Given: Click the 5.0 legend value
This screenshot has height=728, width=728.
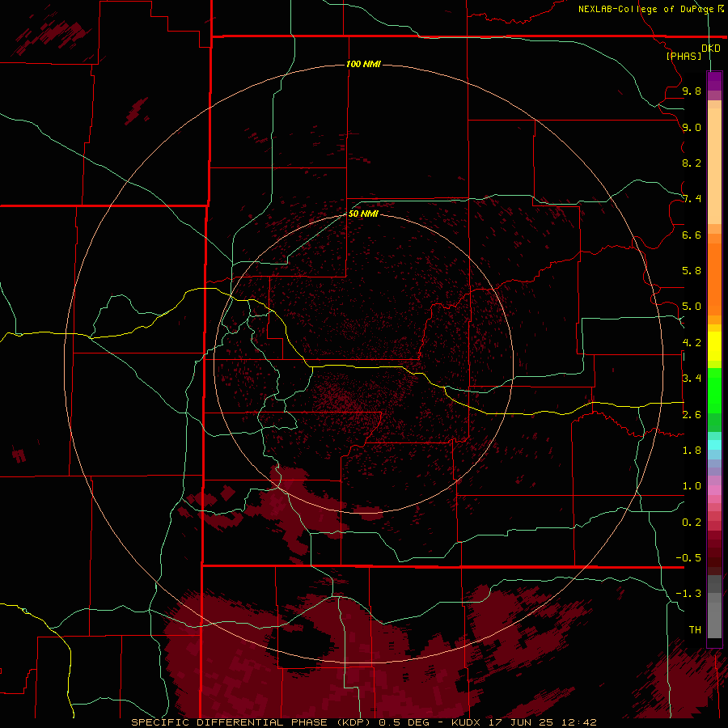Looking at the screenshot, I should point(692,307).
